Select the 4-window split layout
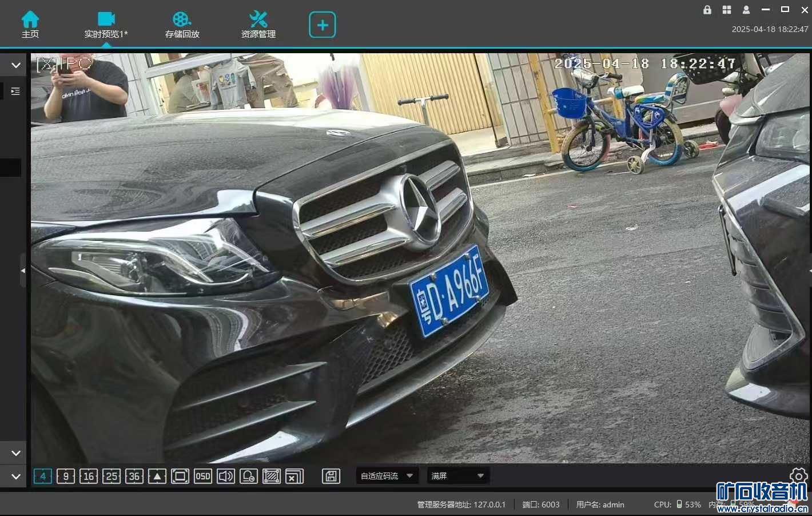Screen dimensions: 812x516 click(x=43, y=476)
